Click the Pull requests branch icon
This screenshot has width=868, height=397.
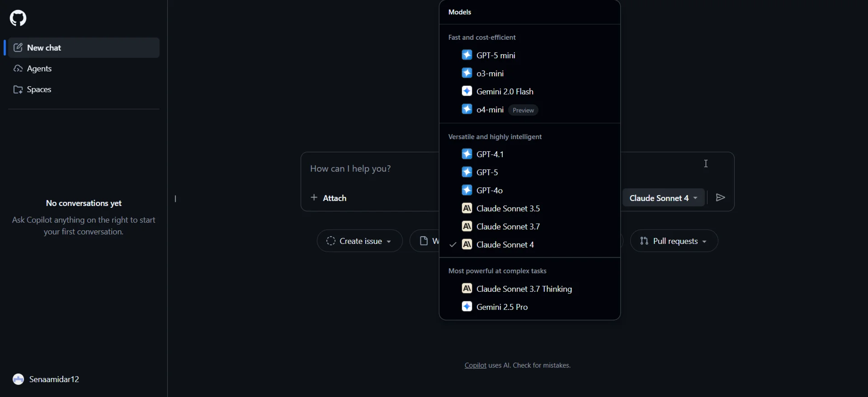pyautogui.click(x=644, y=241)
